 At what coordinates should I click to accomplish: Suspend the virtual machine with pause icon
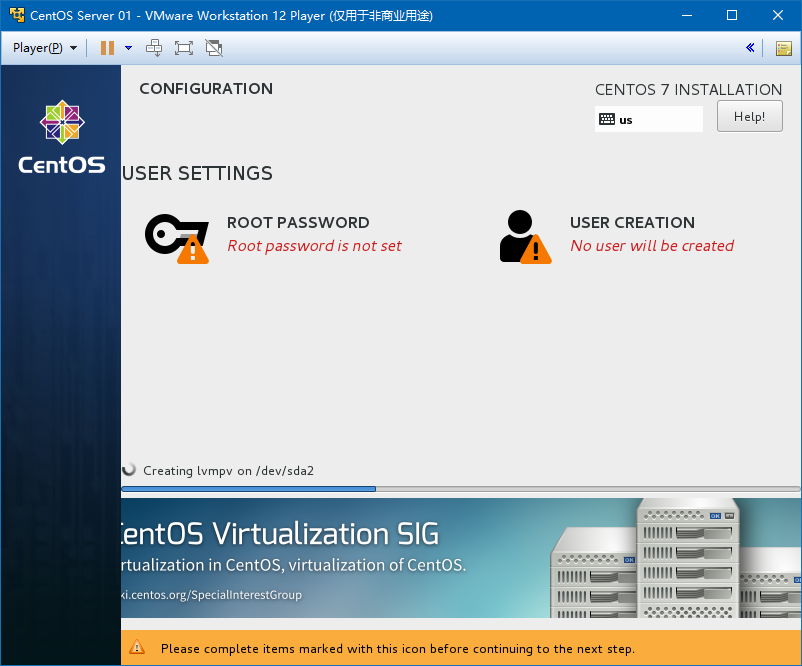106,47
